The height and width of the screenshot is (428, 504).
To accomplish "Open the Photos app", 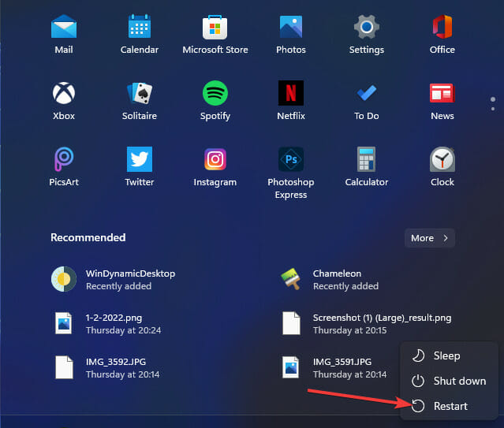I will pyautogui.click(x=291, y=34).
